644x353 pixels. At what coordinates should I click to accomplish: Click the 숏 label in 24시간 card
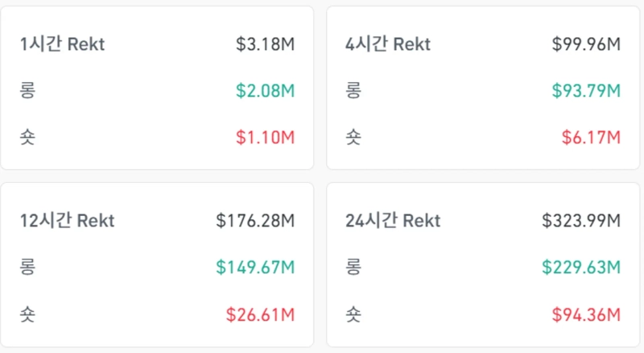(353, 313)
